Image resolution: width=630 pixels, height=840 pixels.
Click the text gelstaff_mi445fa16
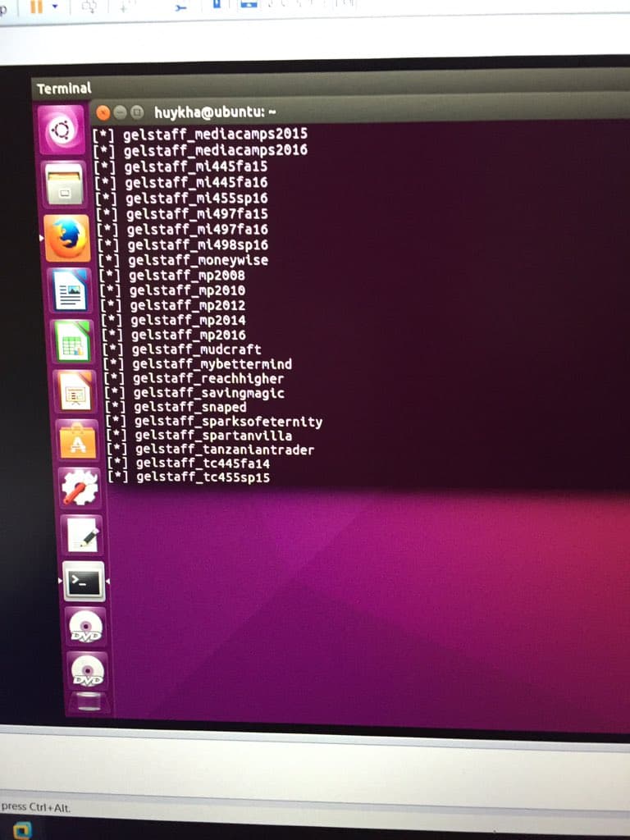pyautogui.click(x=196, y=183)
